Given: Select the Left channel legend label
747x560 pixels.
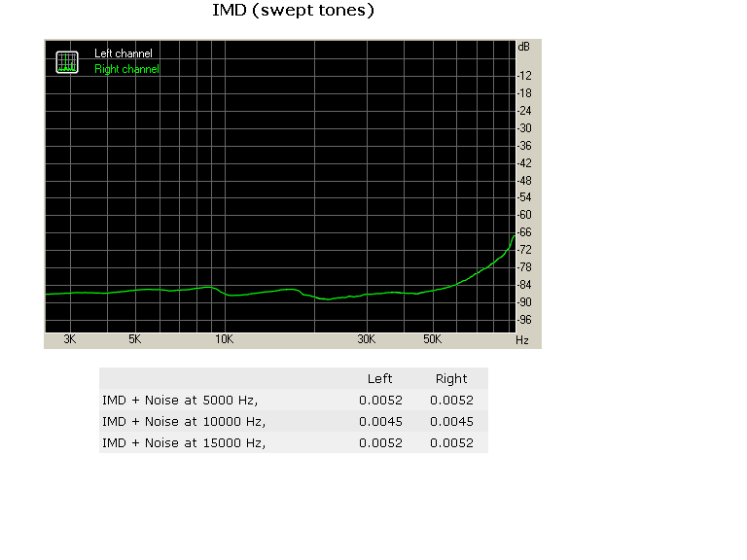Looking at the screenshot, I should point(124,53).
